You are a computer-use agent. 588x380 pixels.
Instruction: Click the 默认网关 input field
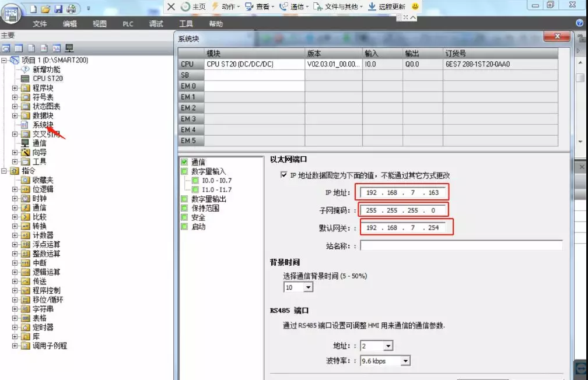(402, 227)
